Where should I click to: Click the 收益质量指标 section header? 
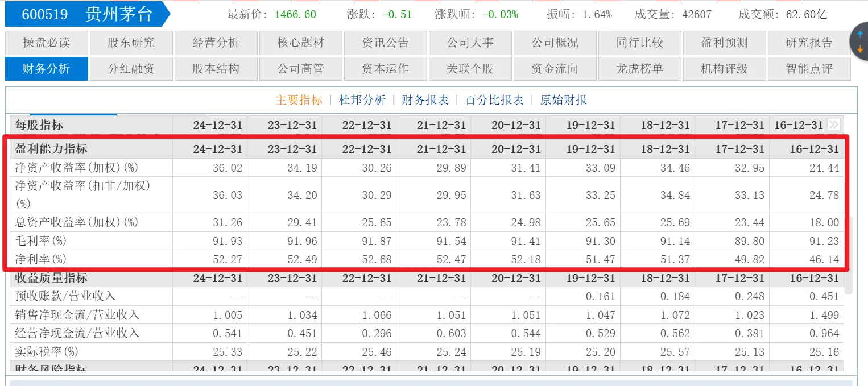coord(51,278)
